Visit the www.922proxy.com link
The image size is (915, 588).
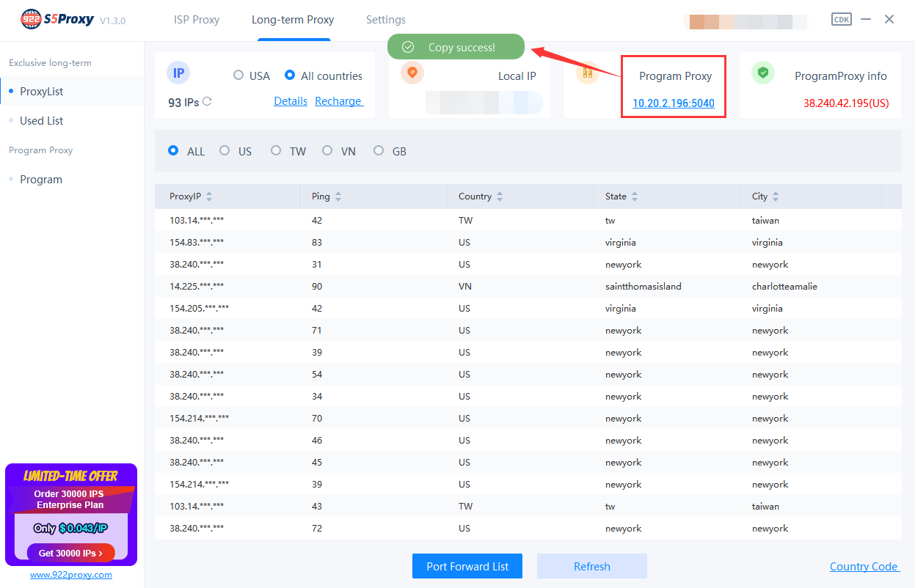click(x=71, y=575)
